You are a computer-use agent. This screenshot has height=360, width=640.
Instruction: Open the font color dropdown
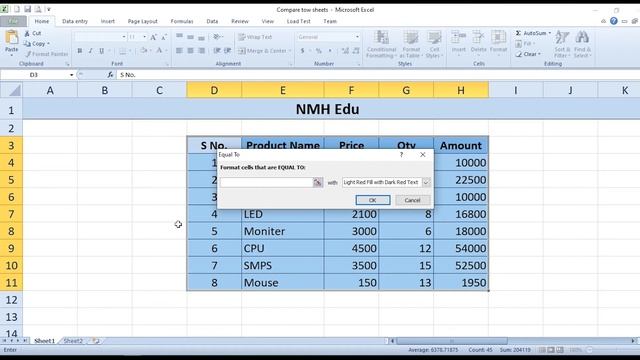(x=166, y=51)
